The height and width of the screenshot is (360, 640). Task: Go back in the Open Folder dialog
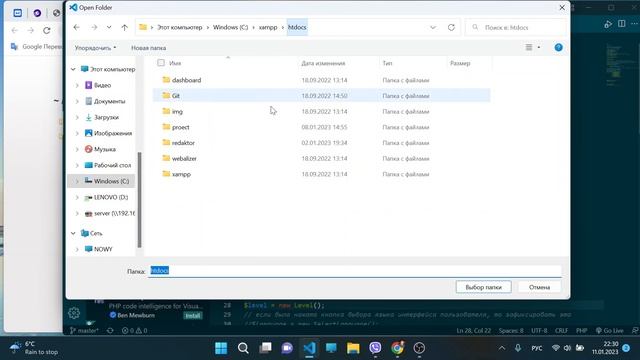tap(77, 27)
